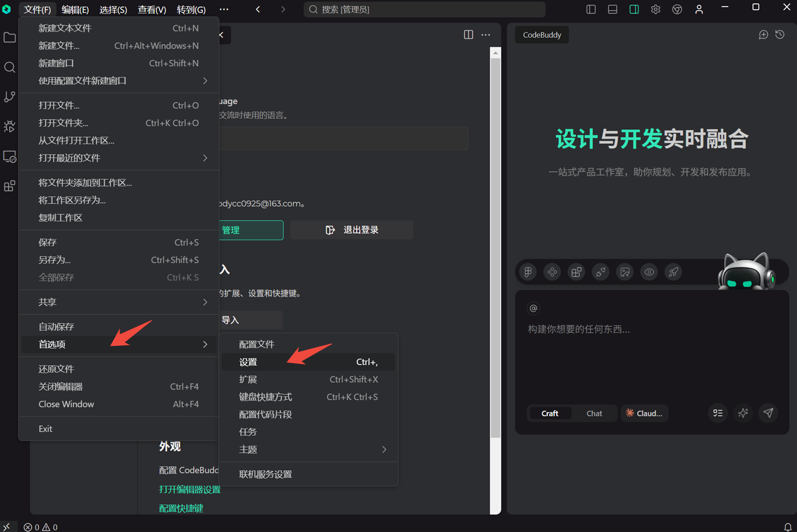Image resolution: width=797 pixels, height=532 pixels.
Task: Open the Source Control branch icon
Action: [10, 97]
